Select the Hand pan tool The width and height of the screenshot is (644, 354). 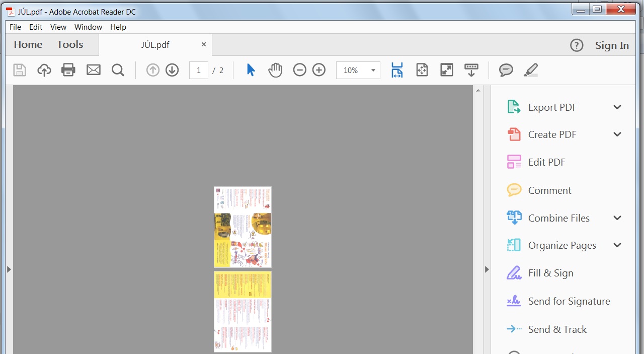pyautogui.click(x=275, y=70)
